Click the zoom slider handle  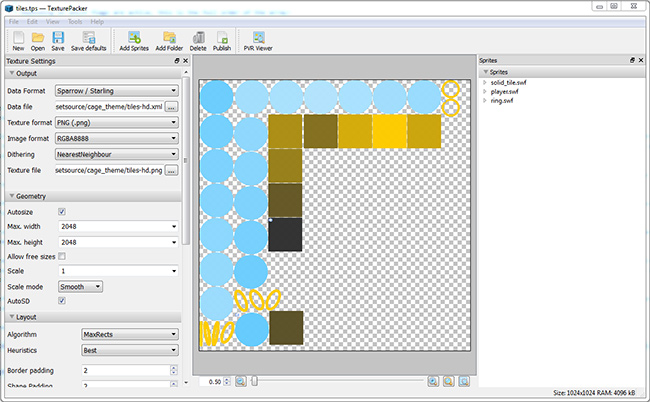pos(255,381)
